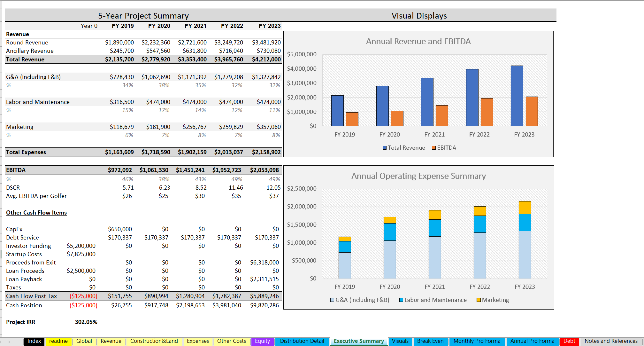Open the Break Even sheet
Image resolution: width=644 pixels, height=346 pixels.
(x=430, y=341)
